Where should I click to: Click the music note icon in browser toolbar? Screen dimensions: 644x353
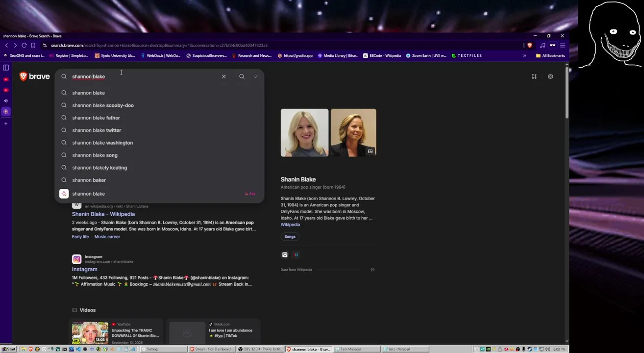click(x=542, y=45)
